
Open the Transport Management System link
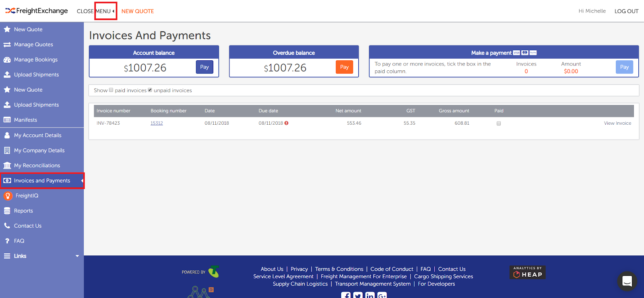tap(373, 284)
